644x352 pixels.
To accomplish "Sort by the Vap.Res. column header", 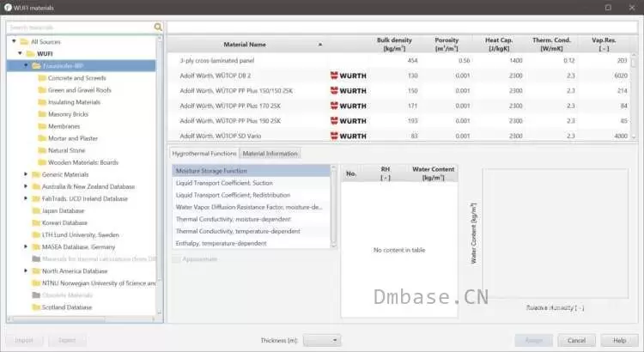I will pyautogui.click(x=604, y=45).
